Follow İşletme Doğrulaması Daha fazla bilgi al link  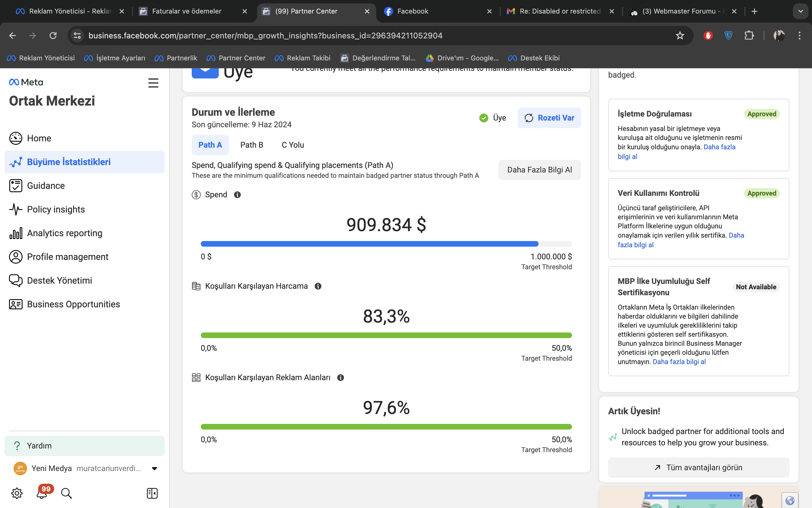coord(720,147)
